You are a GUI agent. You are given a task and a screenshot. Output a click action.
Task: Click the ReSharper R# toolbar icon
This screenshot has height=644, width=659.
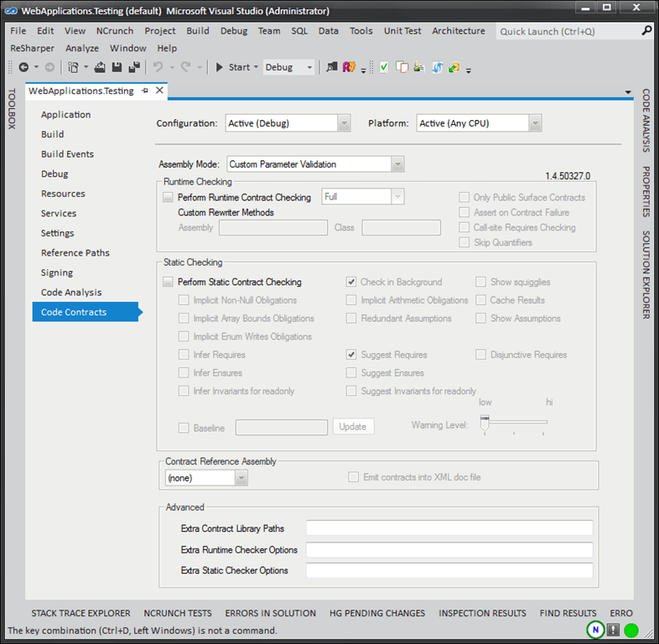tap(349, 67)
